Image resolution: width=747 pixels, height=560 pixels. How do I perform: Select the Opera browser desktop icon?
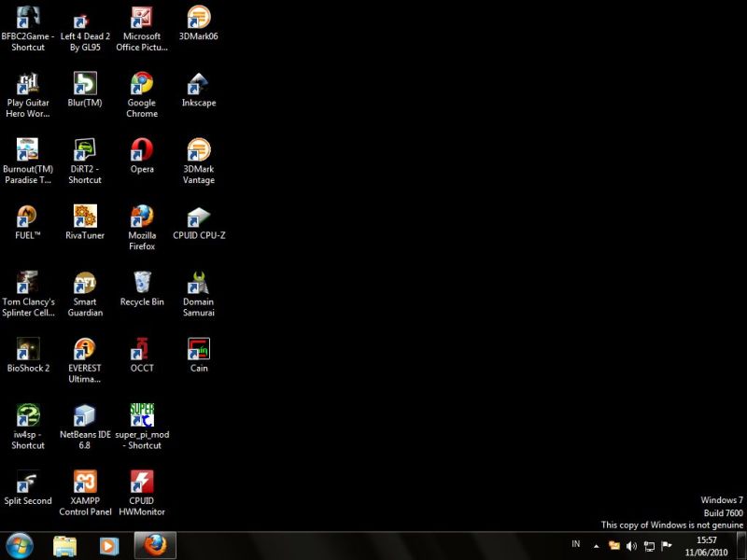point(142,149)
